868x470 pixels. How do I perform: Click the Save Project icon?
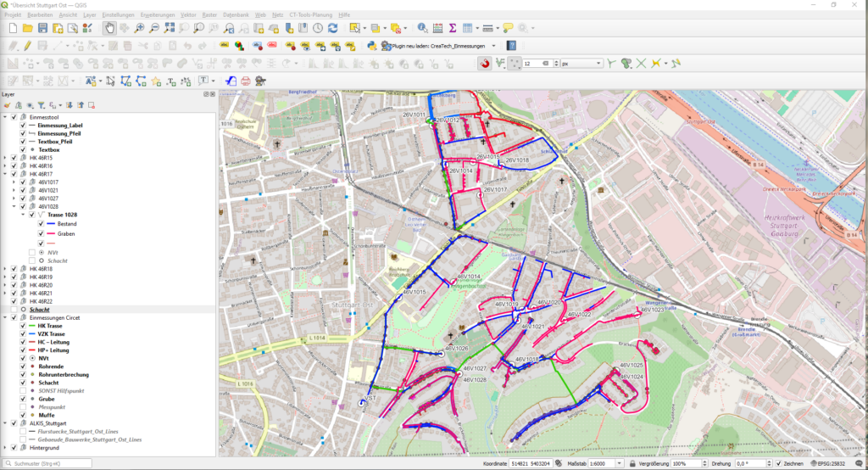click(x=42, y=28)
